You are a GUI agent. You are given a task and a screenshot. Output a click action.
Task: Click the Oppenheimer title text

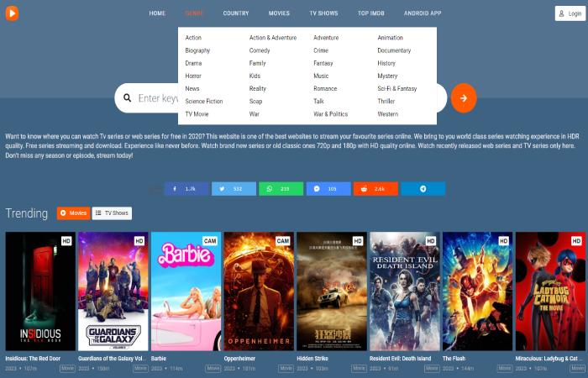tap(239, 359)
